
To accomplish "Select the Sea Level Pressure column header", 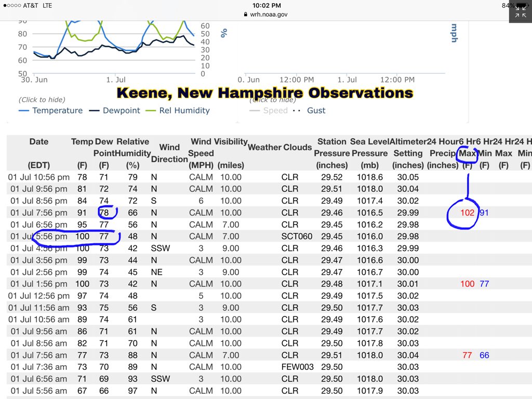I will (369, 153).
